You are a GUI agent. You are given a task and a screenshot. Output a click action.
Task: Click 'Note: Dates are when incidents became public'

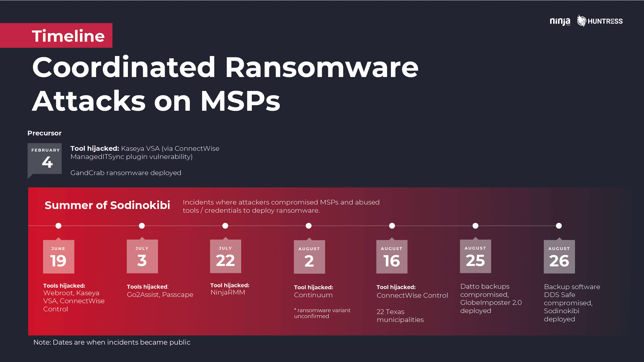pyautogui.click(x=112, y=342)
